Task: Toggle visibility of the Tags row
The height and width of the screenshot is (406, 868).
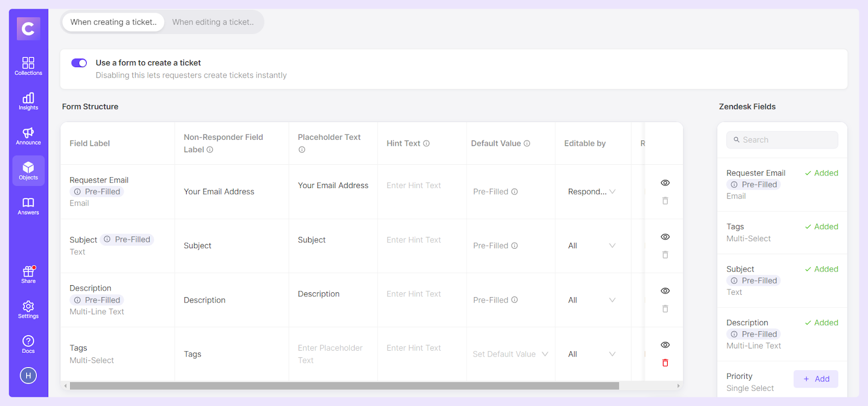Action: coord(665,345)
